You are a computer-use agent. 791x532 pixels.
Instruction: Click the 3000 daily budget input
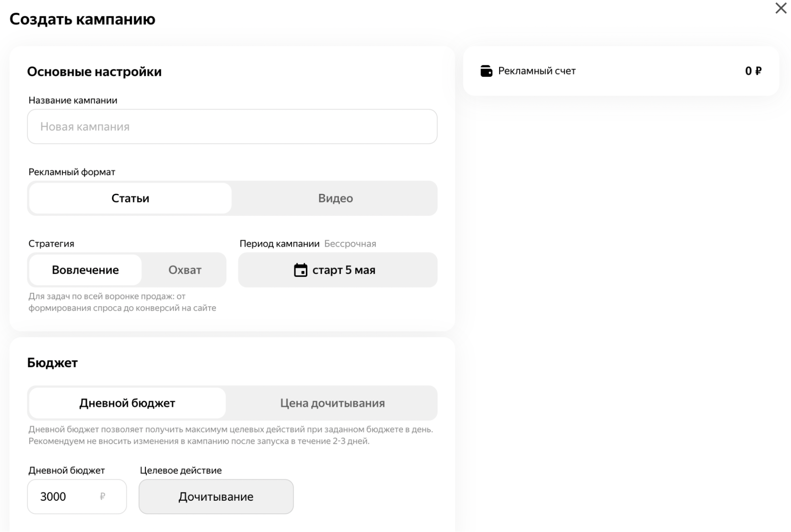[x=63, y=497]
